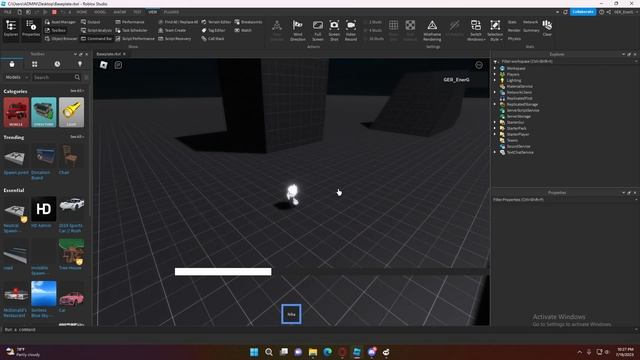The image size is (640, 360).
Task: Clear the stats display
Action: pos(547,28)
